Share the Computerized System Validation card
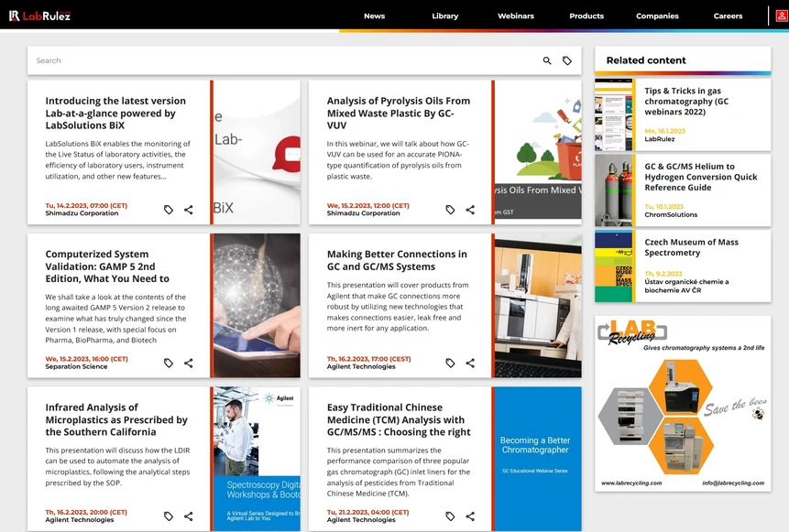This screenshot has height=532, width=789. (188, 363)
